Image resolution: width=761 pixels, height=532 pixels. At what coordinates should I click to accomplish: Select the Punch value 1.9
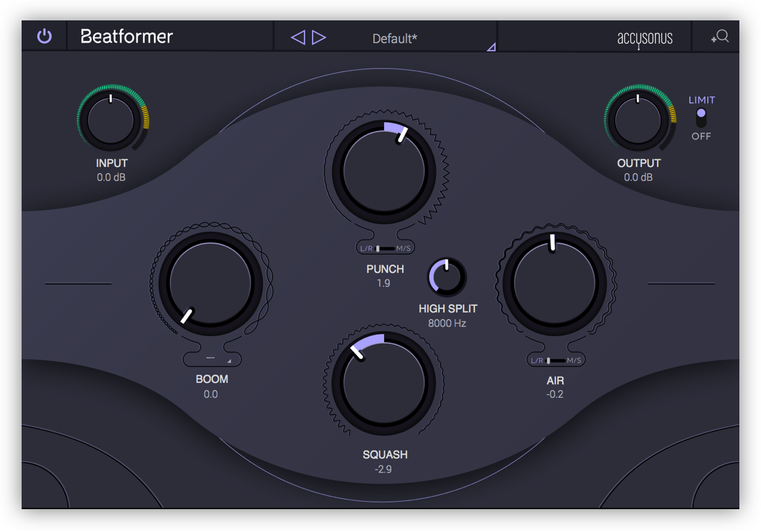[x=384, y=284]
